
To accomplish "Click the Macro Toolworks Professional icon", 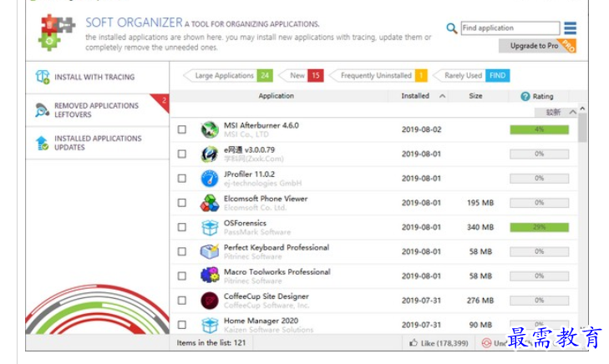I will pyautogui.click(x=210, y=276).
